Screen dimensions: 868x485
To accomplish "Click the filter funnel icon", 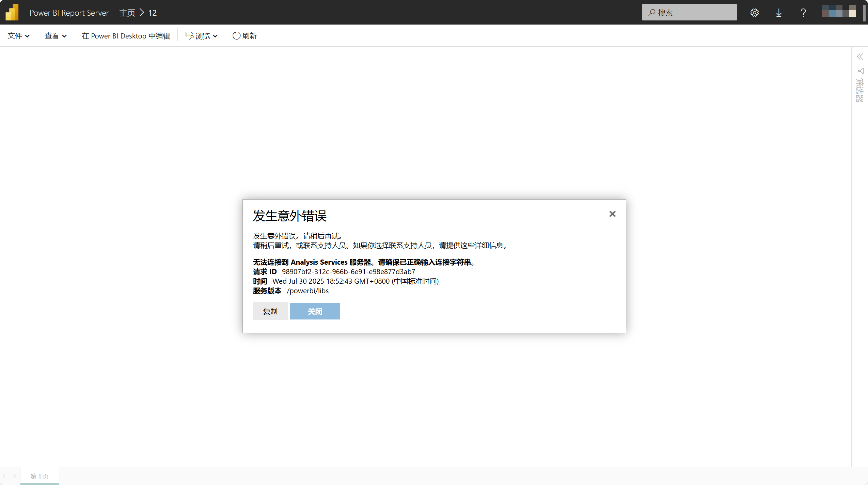I will [861, 71].
